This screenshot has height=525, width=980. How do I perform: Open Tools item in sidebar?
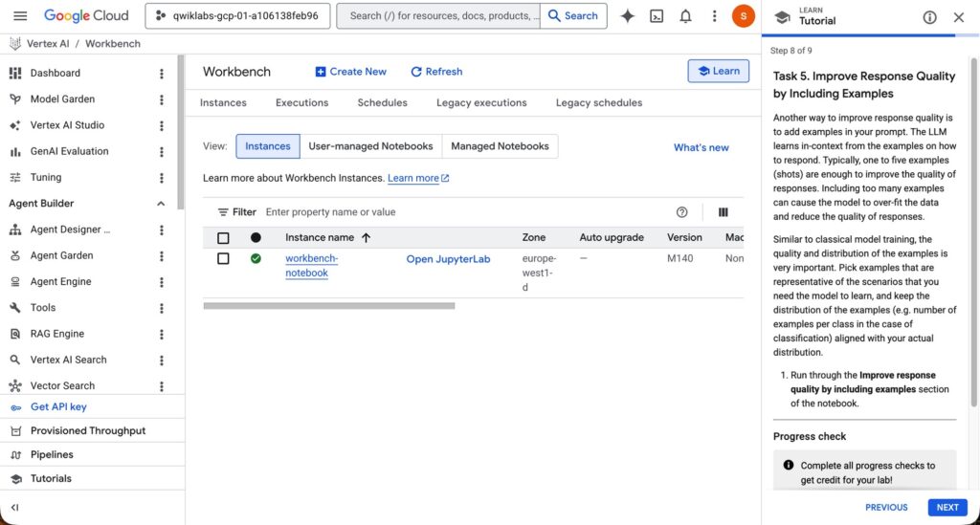42,308
